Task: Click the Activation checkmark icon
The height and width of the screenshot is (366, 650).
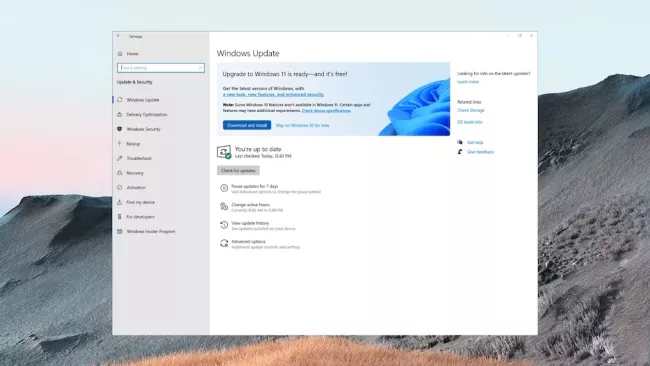Action: click(120, 187)
